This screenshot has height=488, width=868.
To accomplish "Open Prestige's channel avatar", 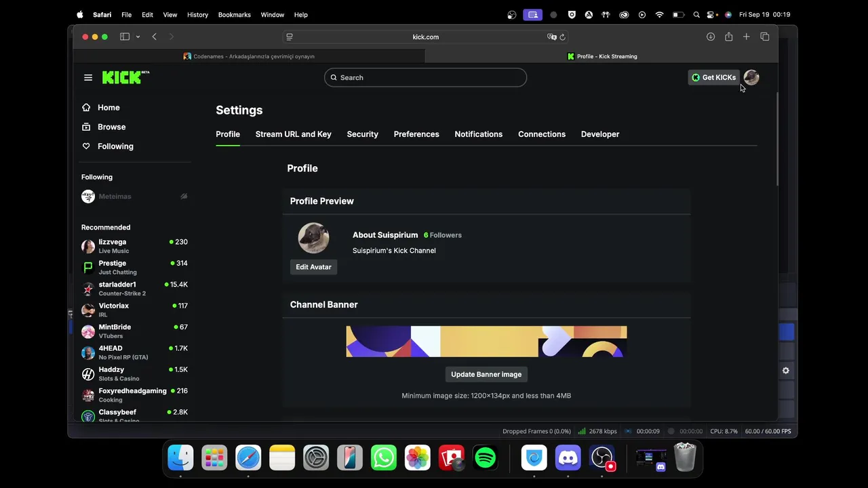I will click(88, 268).
